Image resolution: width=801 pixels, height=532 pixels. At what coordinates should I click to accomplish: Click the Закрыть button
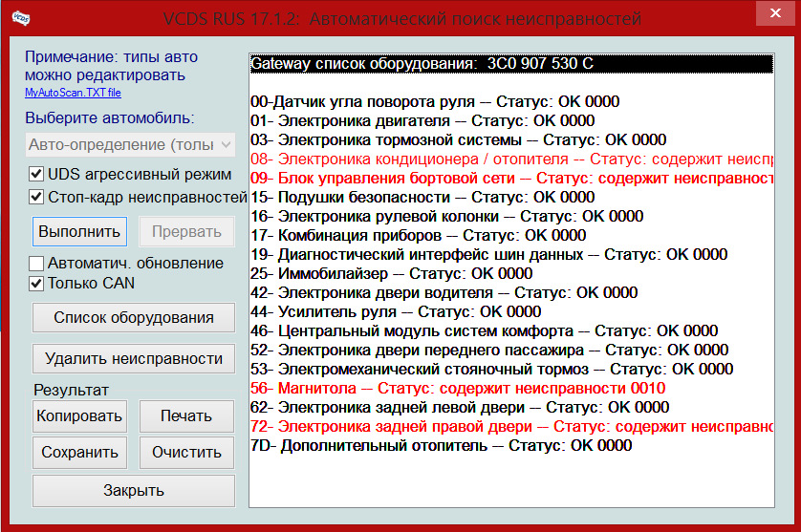tap(134, 491)
